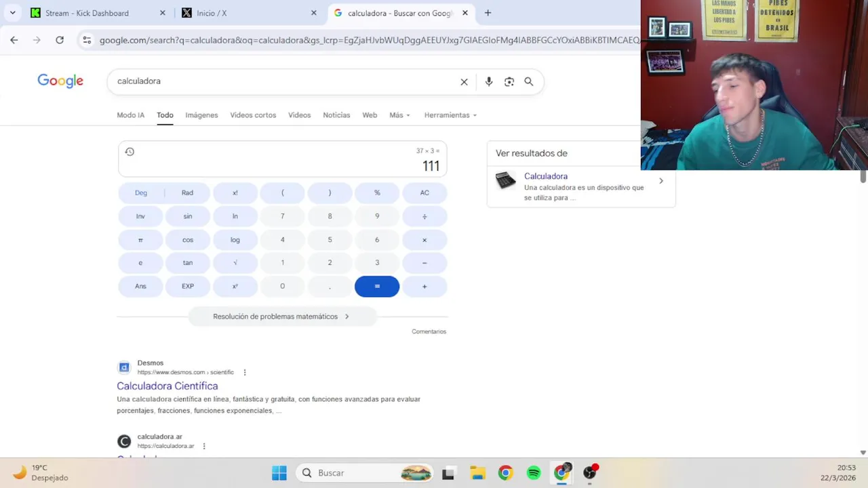Click the Comentarios feedback link

click(429, 331)
